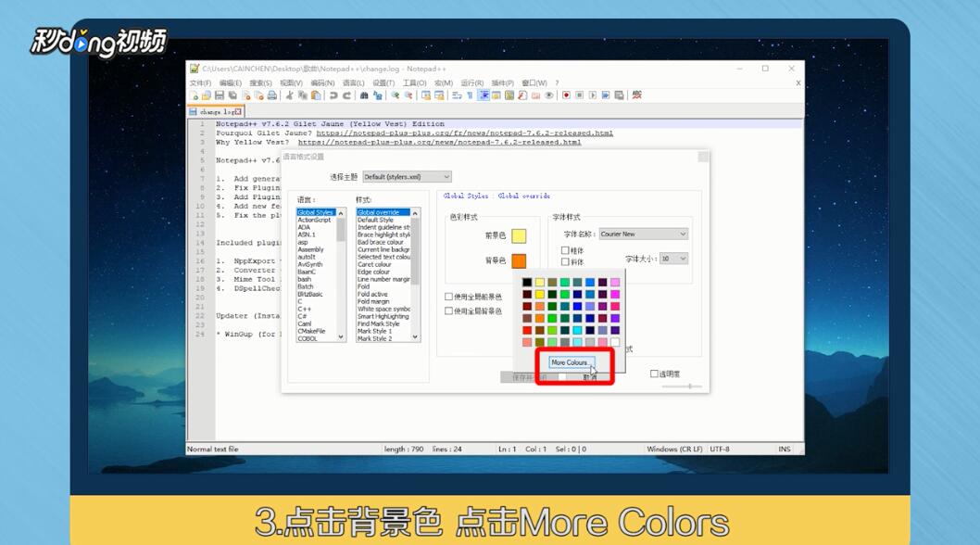Image resolution: width=980 pixels, height=545 pixels.
Task: Click the language list scroll-down arrow
Action: tap(341, 337)
